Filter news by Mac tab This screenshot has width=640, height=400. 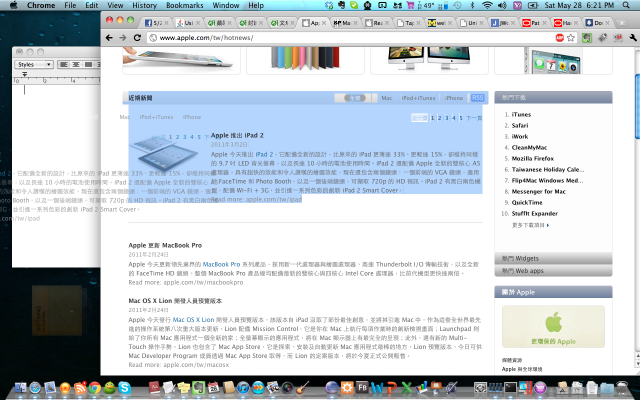tap(387, 98)
